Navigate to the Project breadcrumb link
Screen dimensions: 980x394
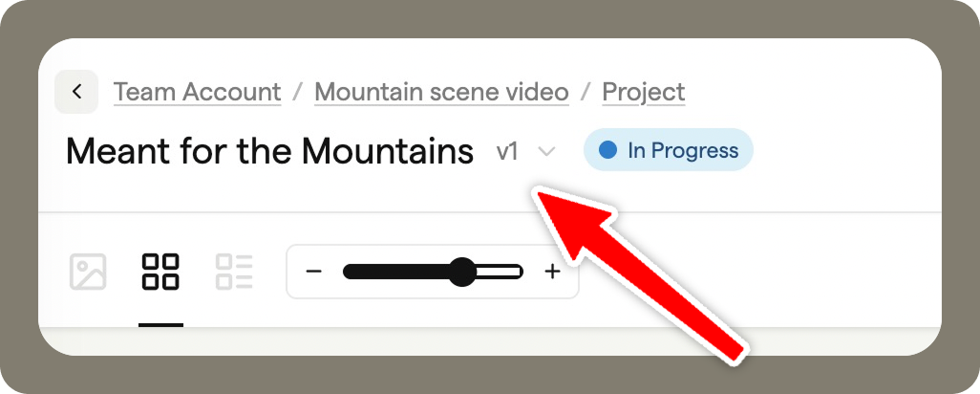pyautogui.click(x=643, y=92)
